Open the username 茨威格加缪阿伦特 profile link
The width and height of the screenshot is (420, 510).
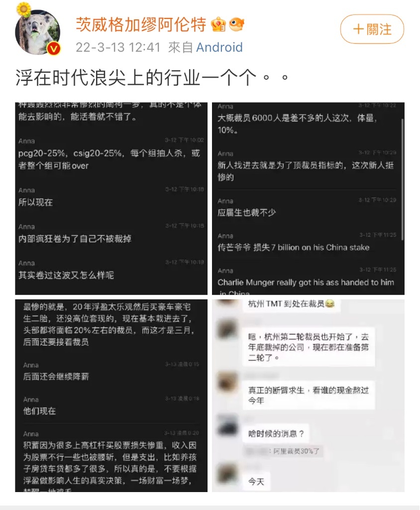[141, 24]
